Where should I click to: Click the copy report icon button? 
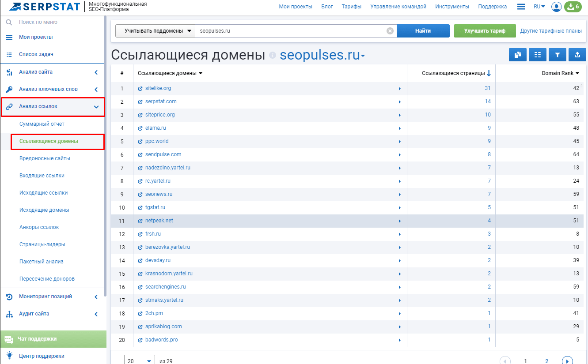(x=518, y=55)
